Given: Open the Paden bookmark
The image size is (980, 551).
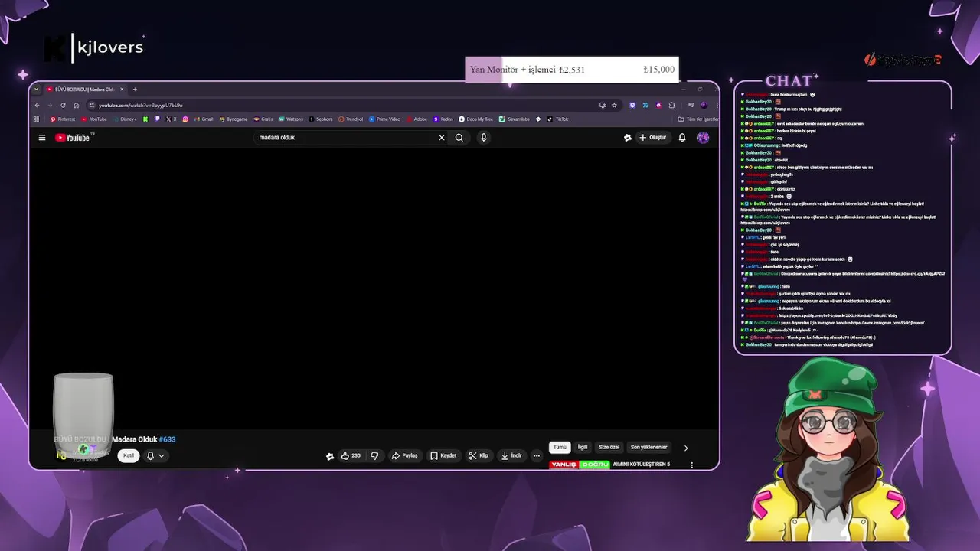Looking at the screenshot, I should 443,119.
